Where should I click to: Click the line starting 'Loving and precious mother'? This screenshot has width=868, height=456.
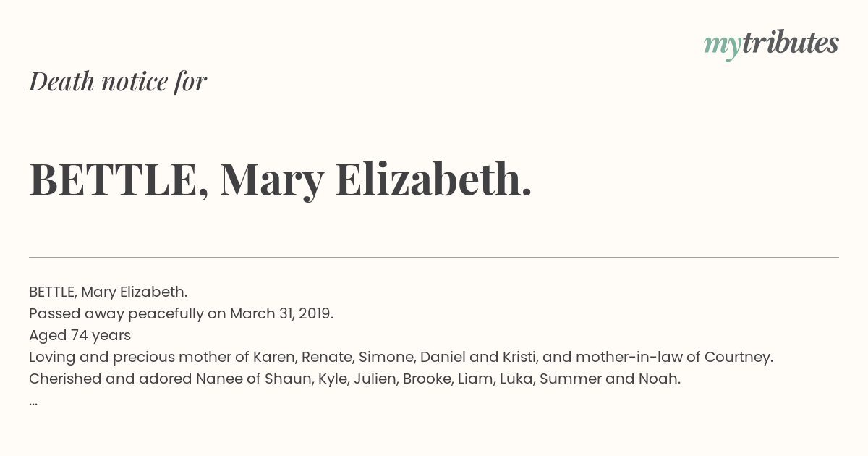tap(401, 357)
